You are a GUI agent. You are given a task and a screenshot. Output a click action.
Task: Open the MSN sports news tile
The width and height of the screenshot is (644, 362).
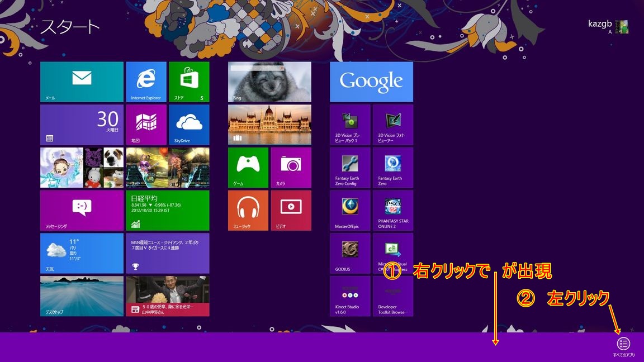[168, 253]
